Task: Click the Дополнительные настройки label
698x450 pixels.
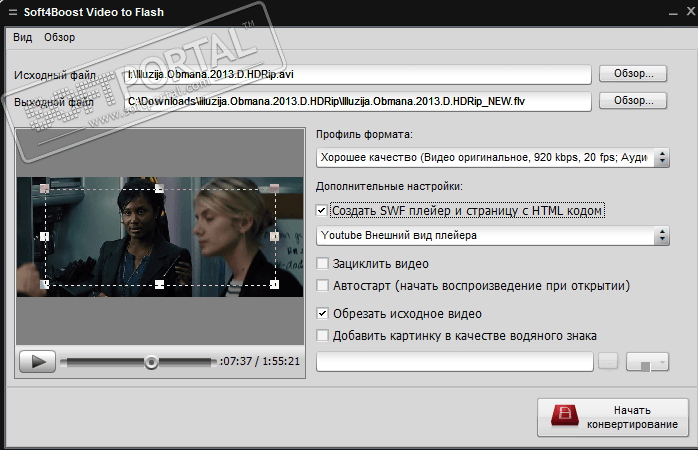Action: (390, 186)
